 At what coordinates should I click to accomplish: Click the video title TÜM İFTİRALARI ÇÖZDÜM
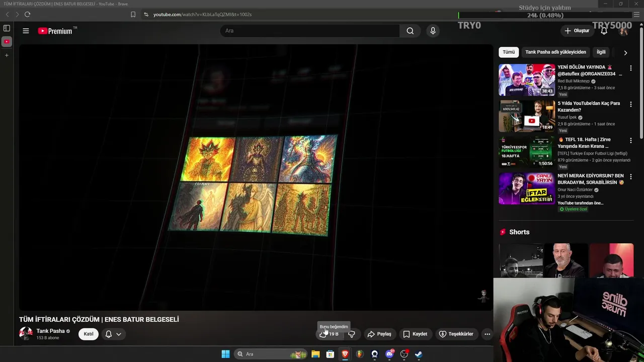coord(99,319)
